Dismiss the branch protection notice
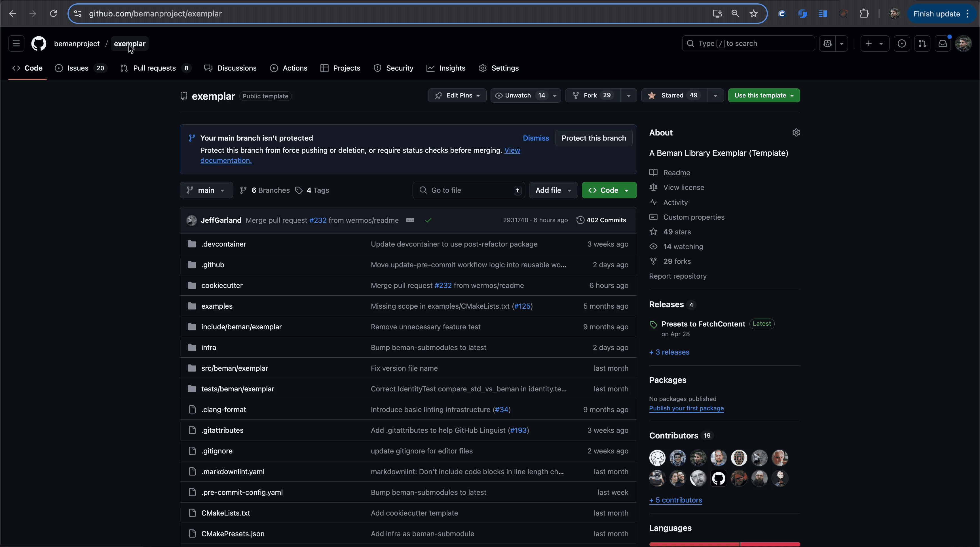The height and width of the screenshot is (547, 980). pos(536,138)
